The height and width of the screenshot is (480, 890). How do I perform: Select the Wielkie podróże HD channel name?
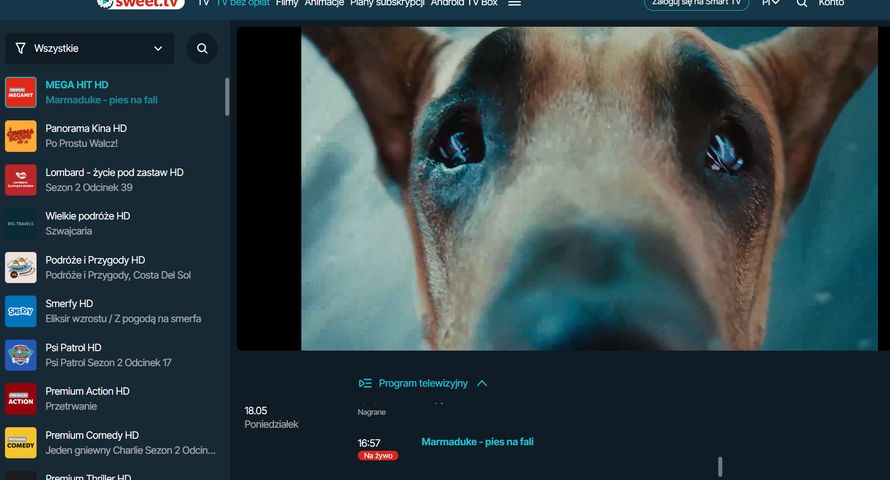[x=88, y=216]
